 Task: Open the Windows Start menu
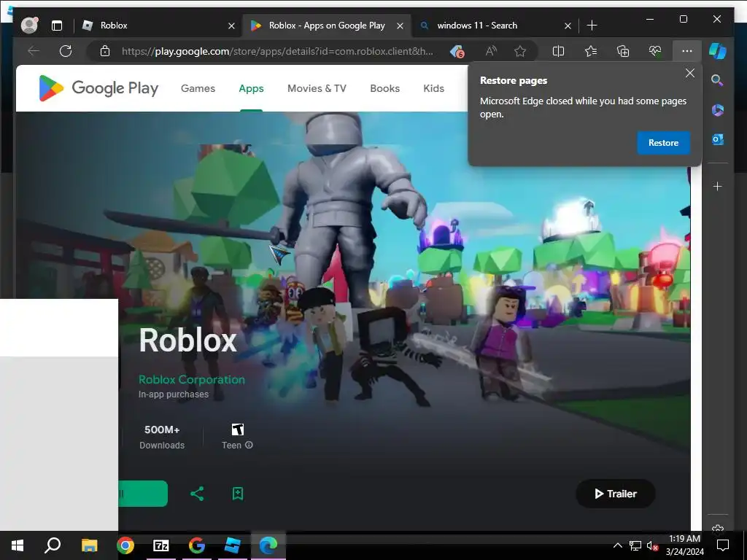coord(18,545)
